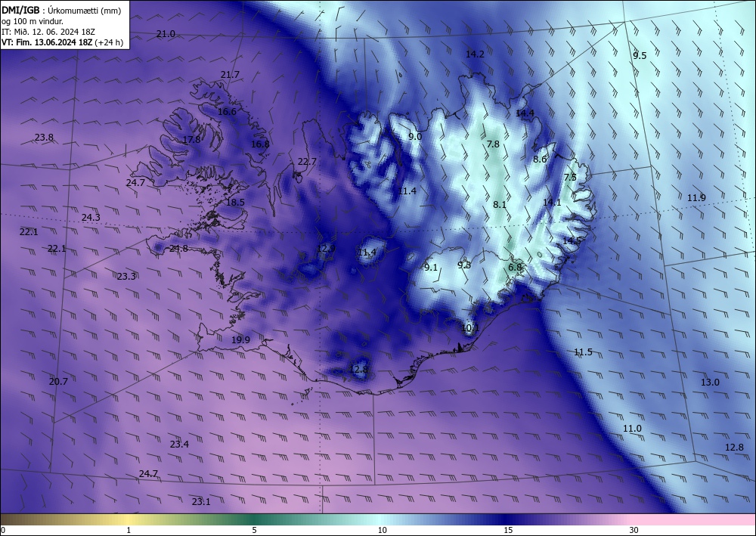756x536 pixels.
Task: Click the 11.0 value label
Action: (x=632, y=429)
